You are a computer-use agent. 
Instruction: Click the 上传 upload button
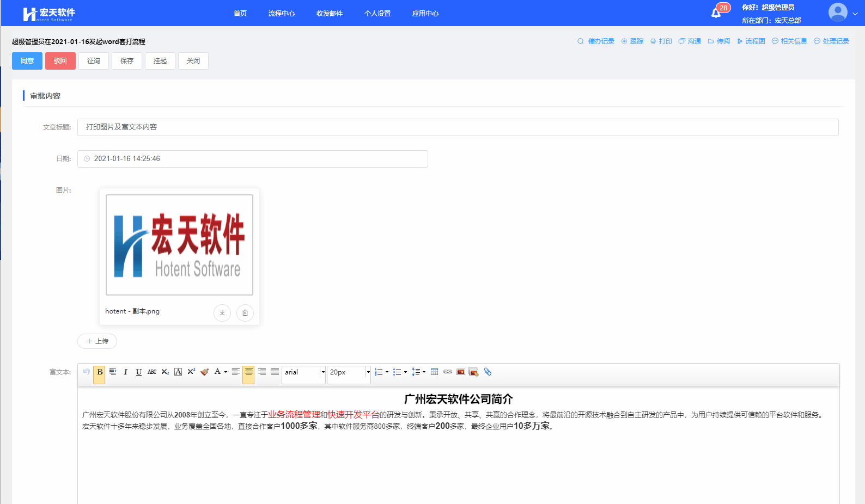(x=98, y=341)
